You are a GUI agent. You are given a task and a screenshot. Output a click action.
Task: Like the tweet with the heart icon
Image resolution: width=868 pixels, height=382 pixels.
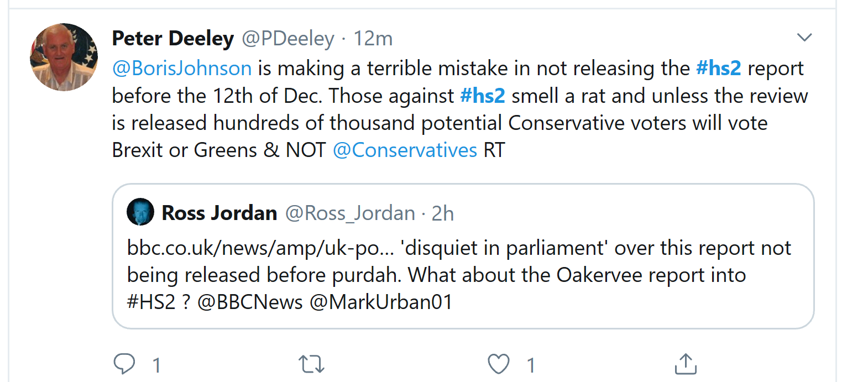(x=498, y=364)
